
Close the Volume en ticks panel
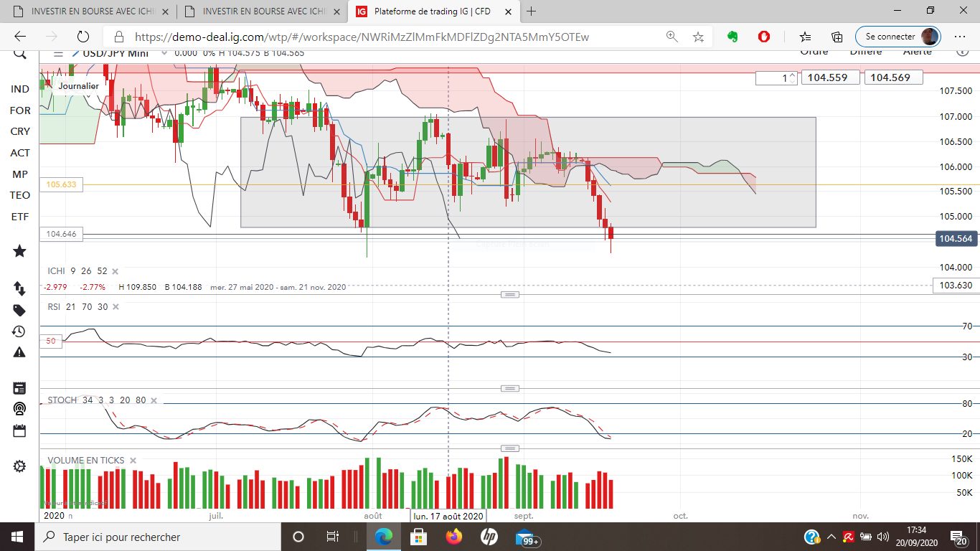click(133, 461)
